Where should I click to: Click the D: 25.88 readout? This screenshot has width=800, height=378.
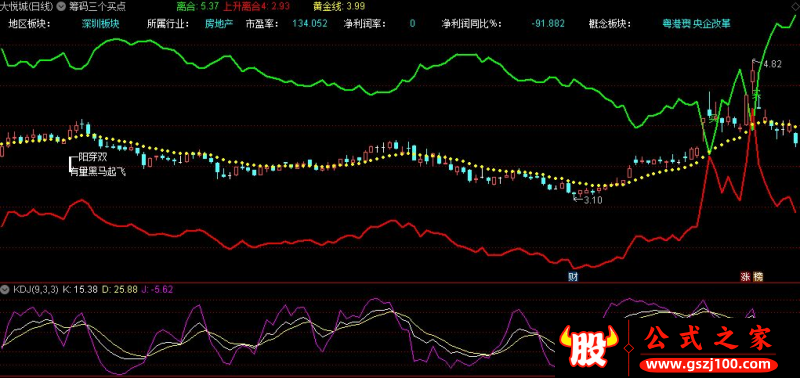[119, 290]
